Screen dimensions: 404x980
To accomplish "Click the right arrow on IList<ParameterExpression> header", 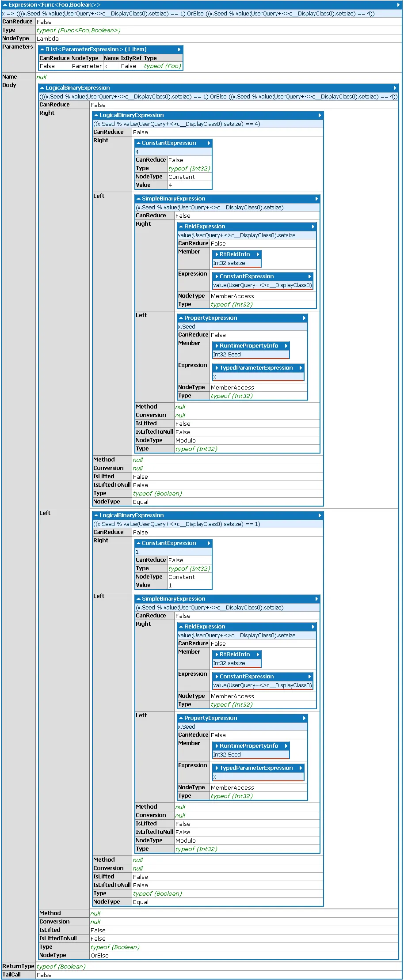I will 179,49.
